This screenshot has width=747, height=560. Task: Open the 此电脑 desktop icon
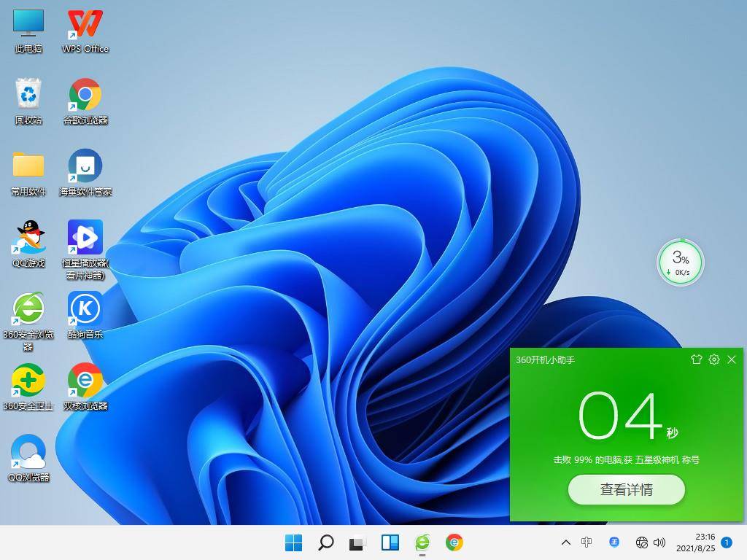[28, 26]
